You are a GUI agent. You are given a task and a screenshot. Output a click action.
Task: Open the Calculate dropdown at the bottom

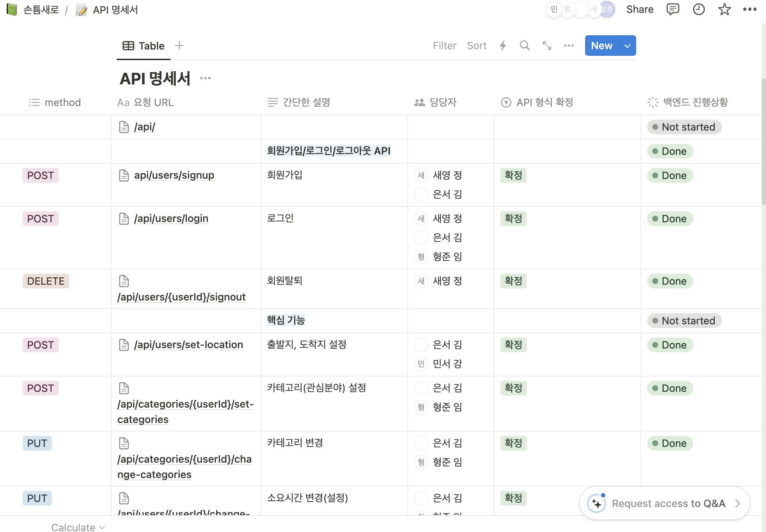tap(78, 527)
